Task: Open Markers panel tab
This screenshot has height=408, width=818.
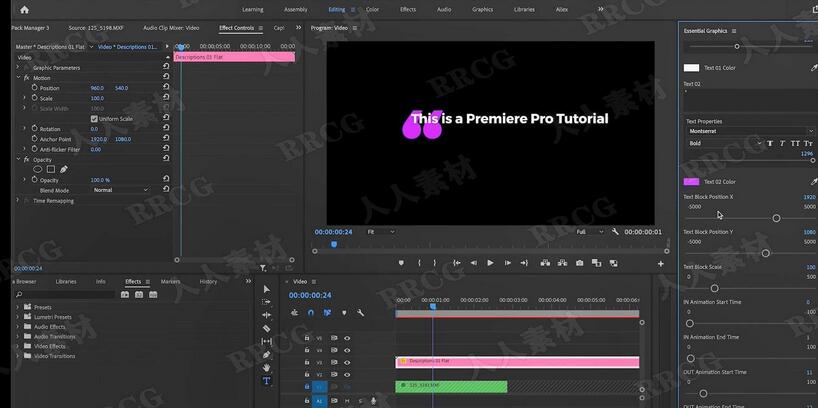Action: tap(171, 282)
